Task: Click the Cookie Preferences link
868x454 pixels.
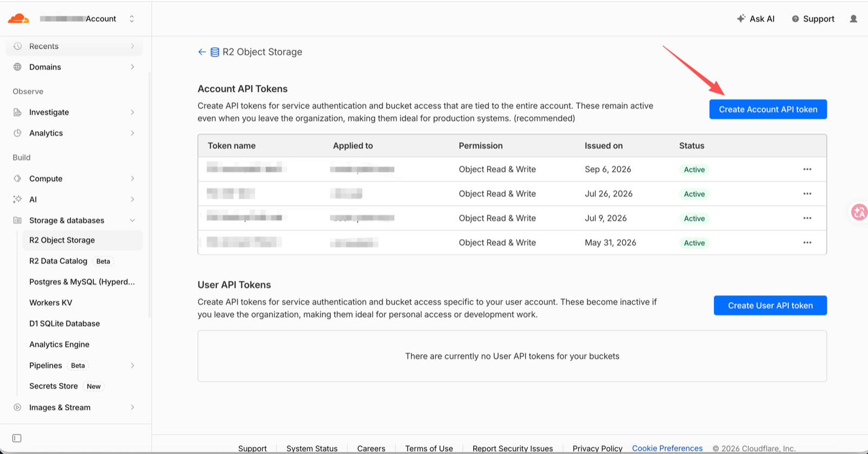Action: click(667, 449)
